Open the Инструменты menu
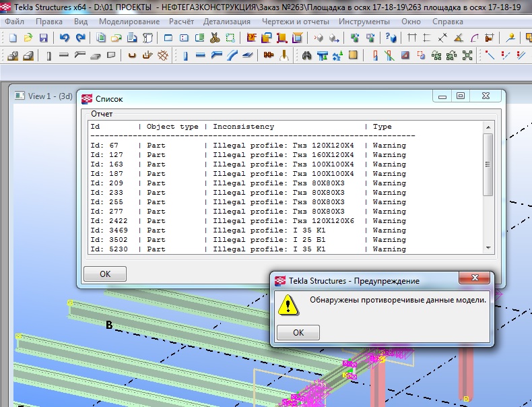 point(366,22)
